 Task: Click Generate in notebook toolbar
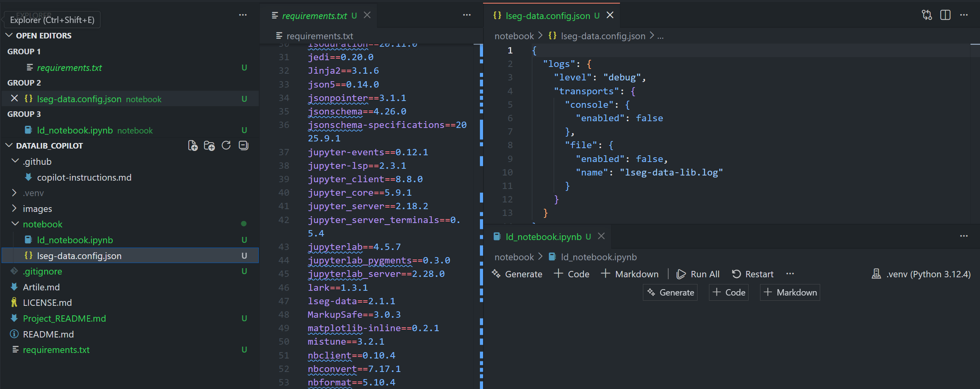click(517, 274)
